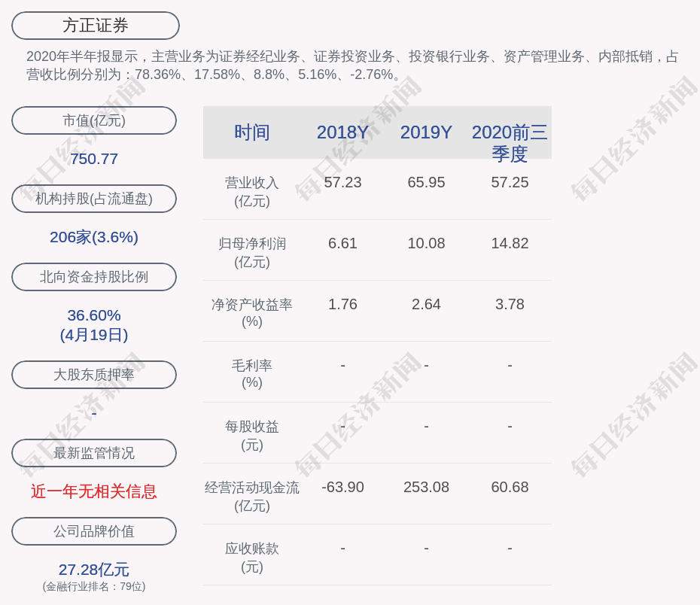700x605 pixels.
Task: Click the 大股东质押率 pill
Action: [x=94, y=374]
